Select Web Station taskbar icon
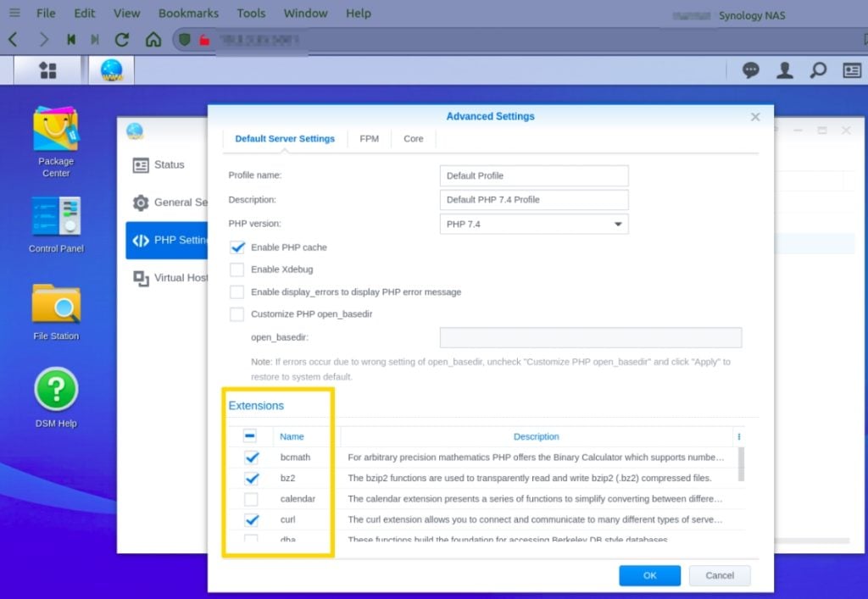Viewport: 868px width, 599px height. [111, 70]
